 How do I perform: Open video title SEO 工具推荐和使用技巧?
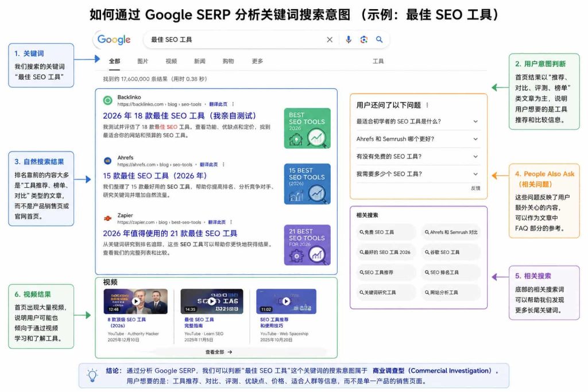[x=274, y=323]
